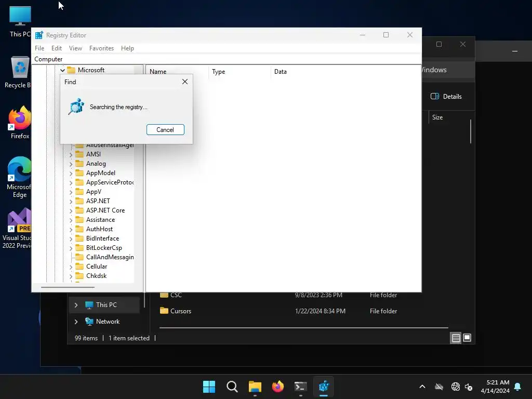Open the Cursors folder in File Explorer
Screen dimensions: 532x399
[x=181, y=311]
